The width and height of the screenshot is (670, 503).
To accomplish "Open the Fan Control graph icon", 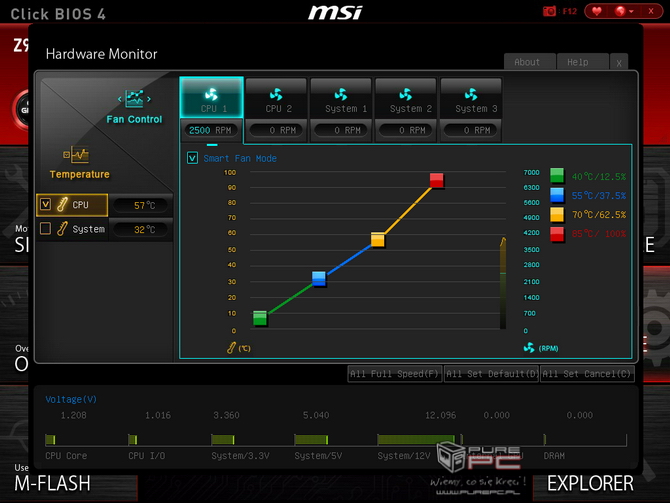I will point(134,99).
